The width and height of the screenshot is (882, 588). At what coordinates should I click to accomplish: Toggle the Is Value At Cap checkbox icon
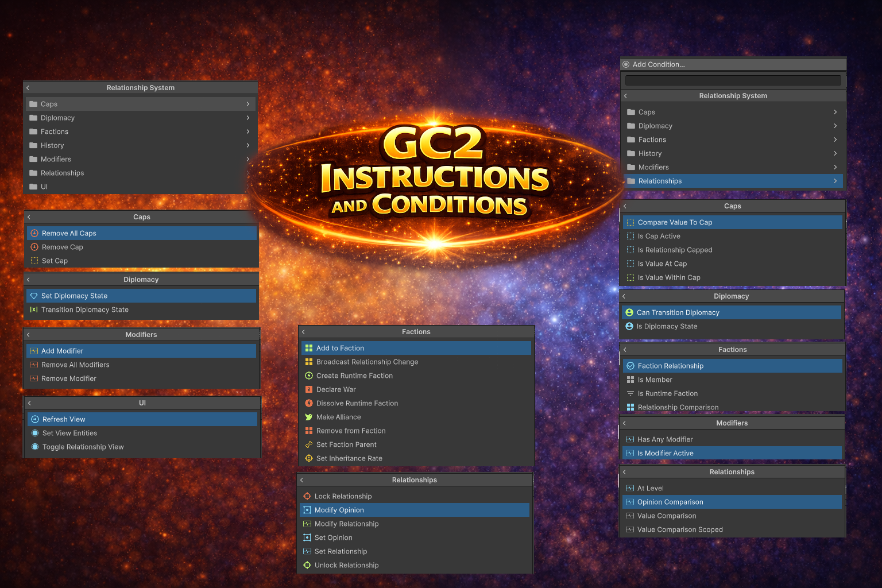pos(630,264)
